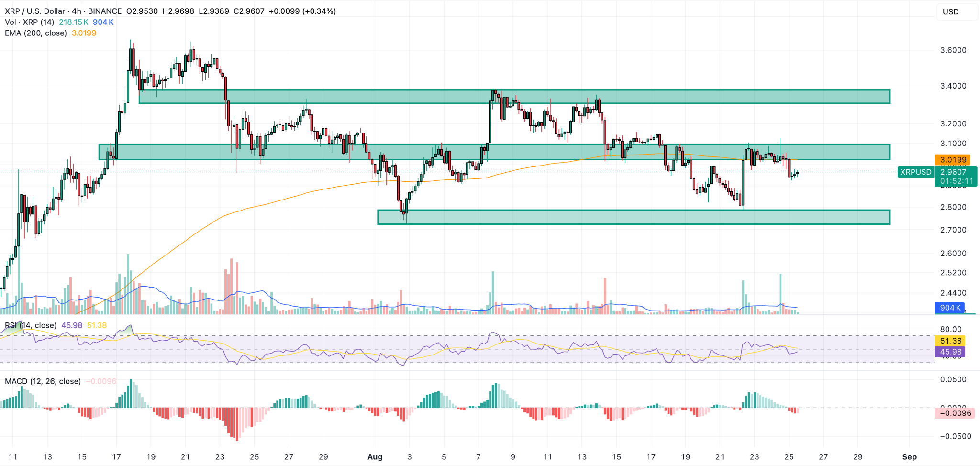
Task: Click the purple 45.98 RSI value label
Action: point(950,352)
